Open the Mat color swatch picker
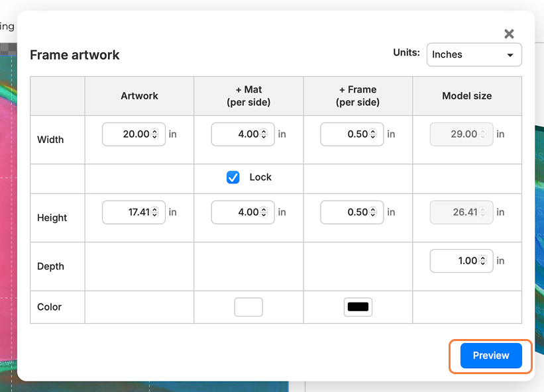This screenshot has height=392, width=544. [248, 307]
